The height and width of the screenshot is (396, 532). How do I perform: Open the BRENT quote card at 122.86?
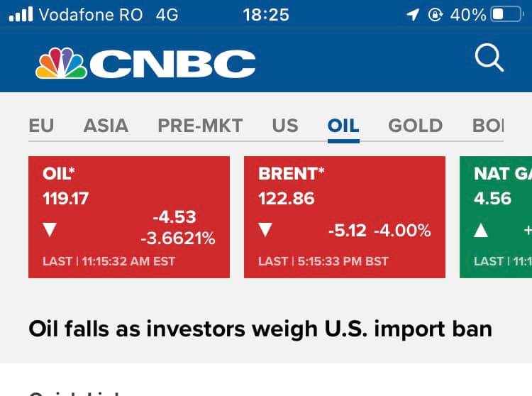(345, 216)
